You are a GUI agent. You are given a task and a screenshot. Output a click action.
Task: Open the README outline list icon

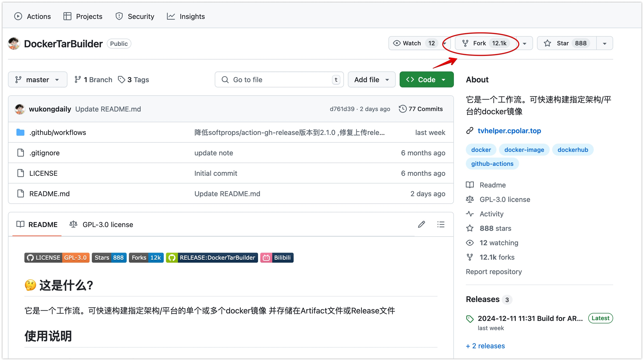[441, 224]
